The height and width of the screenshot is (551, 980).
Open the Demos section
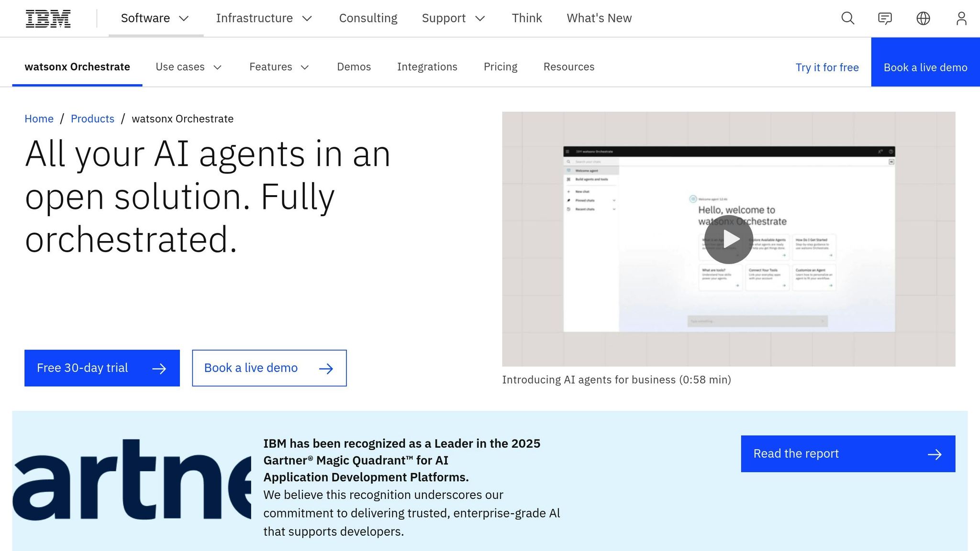tap(354, 67)
